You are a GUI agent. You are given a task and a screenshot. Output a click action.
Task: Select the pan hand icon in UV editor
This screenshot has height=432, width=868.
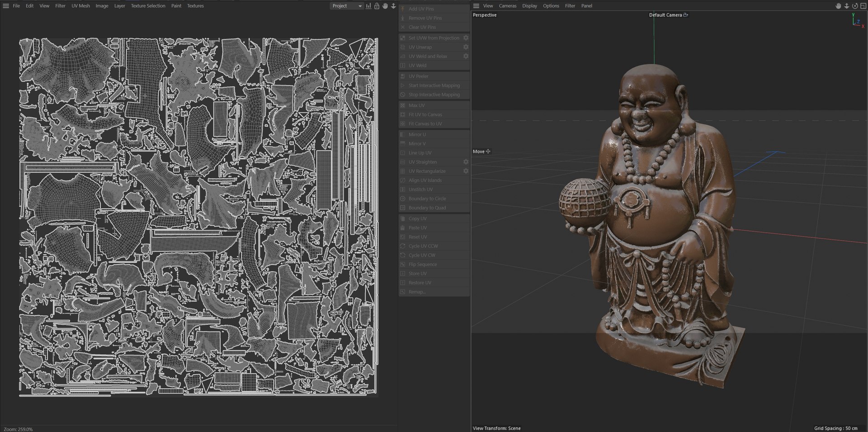click(385, 6)
